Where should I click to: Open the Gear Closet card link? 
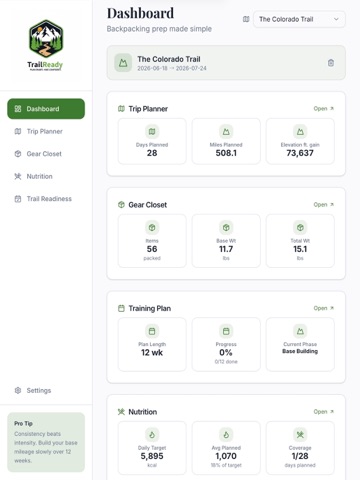[324, 205]
